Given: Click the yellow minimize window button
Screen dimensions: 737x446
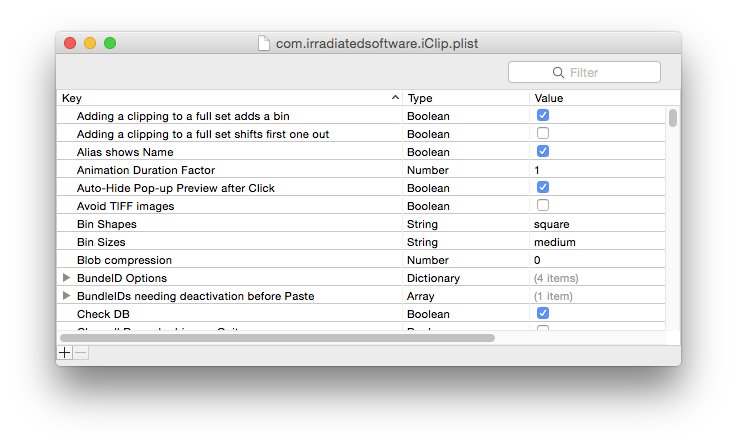Looking at the screenshot, I should tap(90, 43).
